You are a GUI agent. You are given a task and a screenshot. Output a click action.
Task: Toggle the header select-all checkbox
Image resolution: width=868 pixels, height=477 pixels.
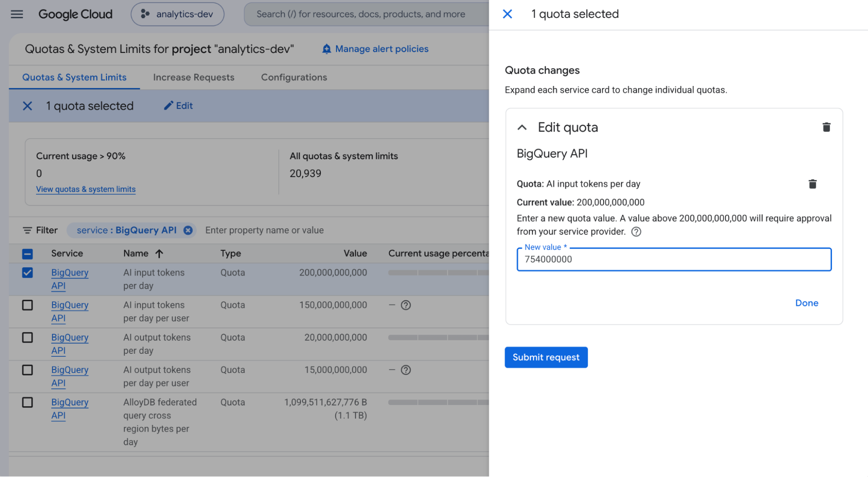click(x=27, y=254)
